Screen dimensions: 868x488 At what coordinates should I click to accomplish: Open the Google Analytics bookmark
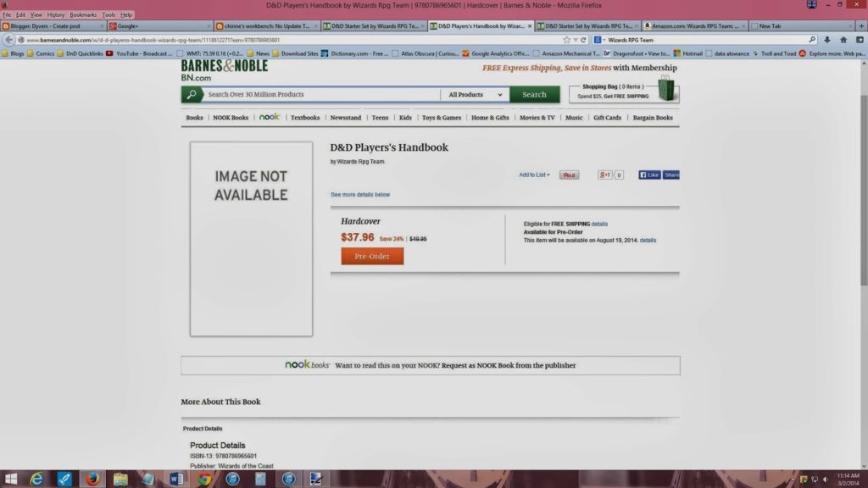495,53
